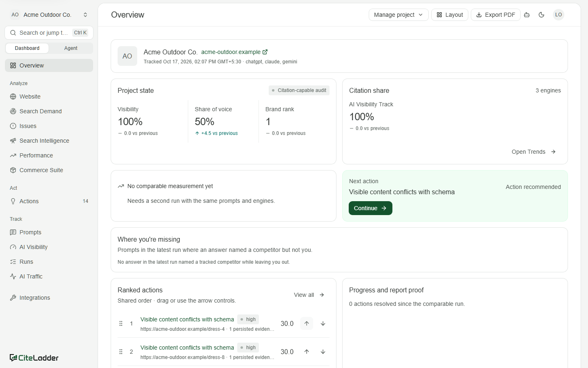The width and height of the screenshot is (588, 368).
Task: Open the dress-4 schema conflict action
Action: coord(187,319)
